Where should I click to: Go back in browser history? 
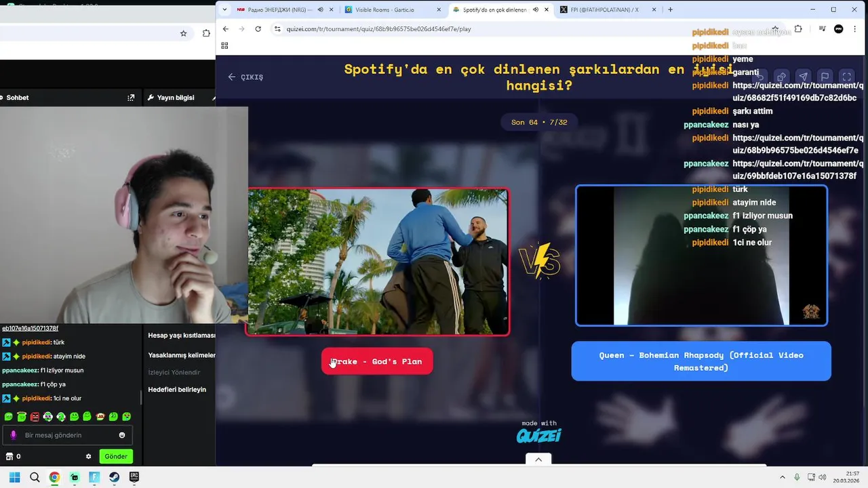click(x=226, y=28)
